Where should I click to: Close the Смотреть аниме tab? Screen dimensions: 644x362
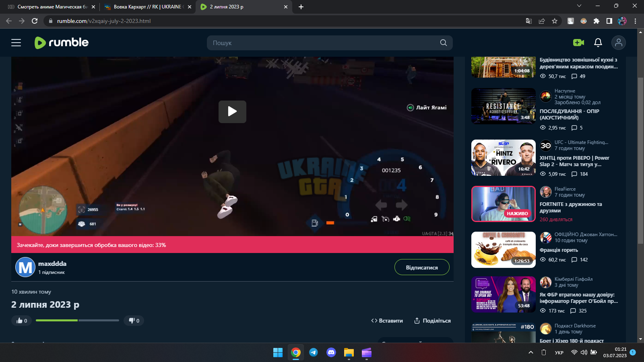pyautogui.click(x=93, y=7)
